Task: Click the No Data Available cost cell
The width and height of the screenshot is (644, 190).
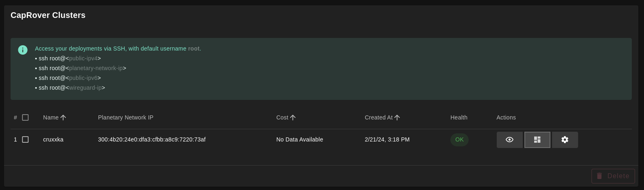Action: 299,139
